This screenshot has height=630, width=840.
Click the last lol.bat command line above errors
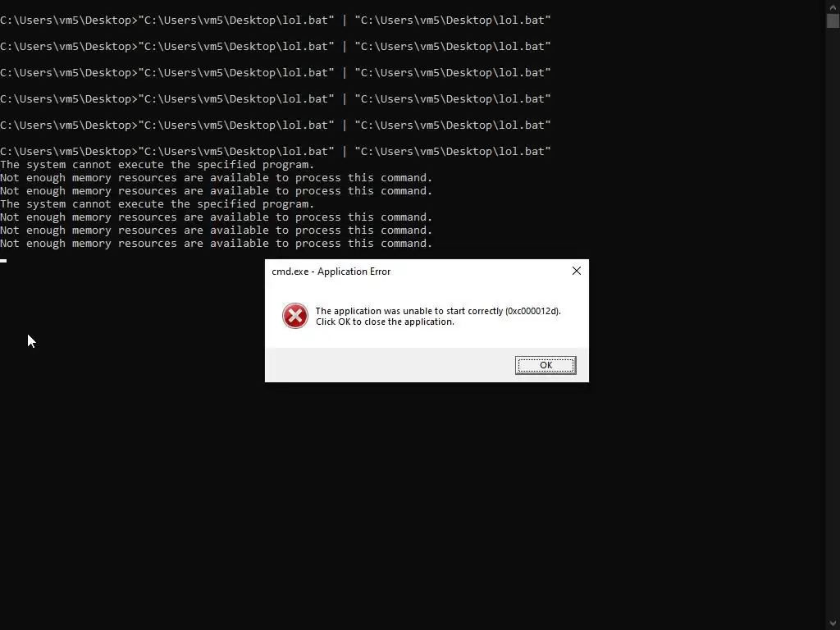pyautogui.click(x=276, y=152)
